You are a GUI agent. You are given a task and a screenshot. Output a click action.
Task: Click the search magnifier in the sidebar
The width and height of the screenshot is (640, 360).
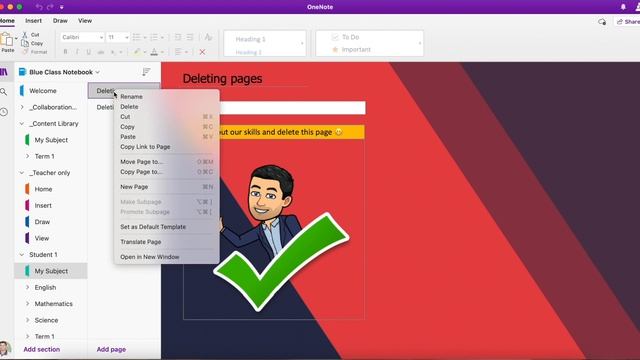click(4, 92)
